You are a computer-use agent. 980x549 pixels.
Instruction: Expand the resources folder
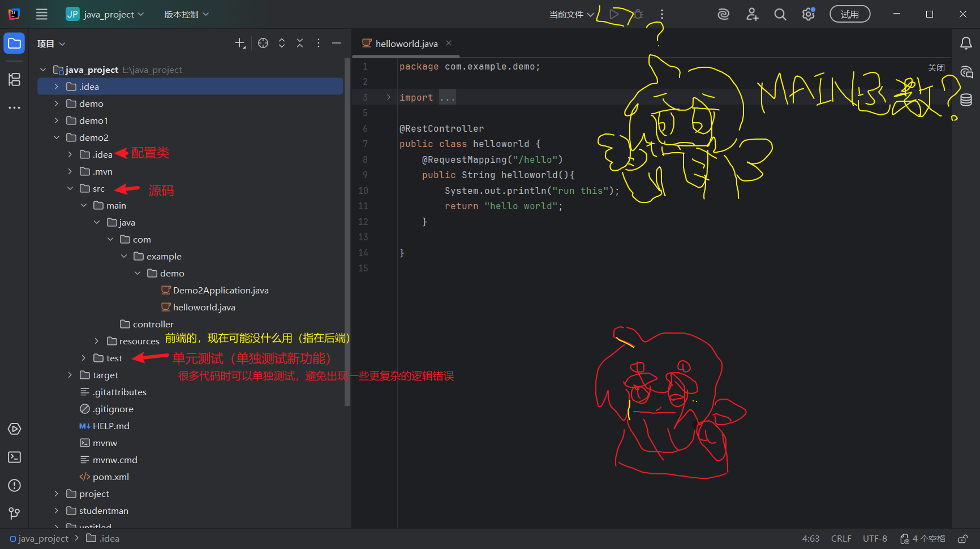[97, 341]
